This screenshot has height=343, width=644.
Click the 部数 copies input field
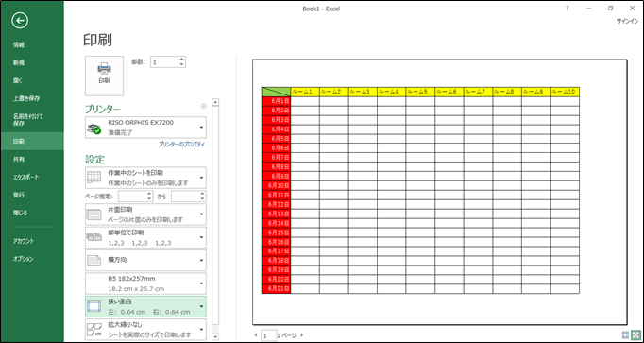pos(164,62)
